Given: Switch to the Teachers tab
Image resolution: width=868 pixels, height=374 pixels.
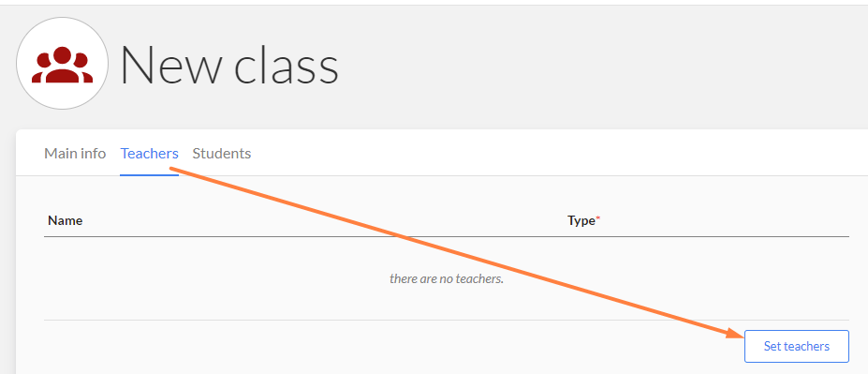Looking at the screenshot, I should 150,154.
